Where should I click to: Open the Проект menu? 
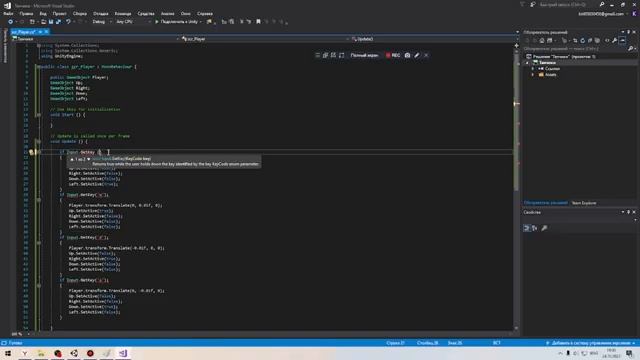tap(60, 13)
